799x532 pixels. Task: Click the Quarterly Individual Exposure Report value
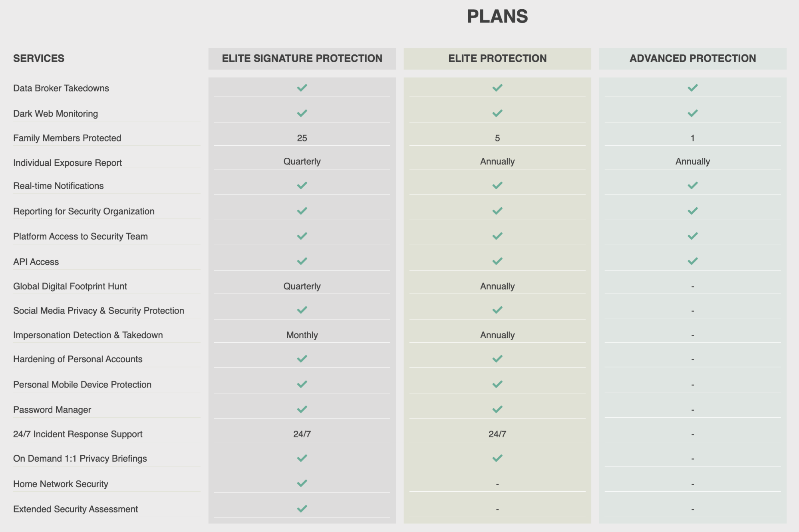[x=302, y=161]
